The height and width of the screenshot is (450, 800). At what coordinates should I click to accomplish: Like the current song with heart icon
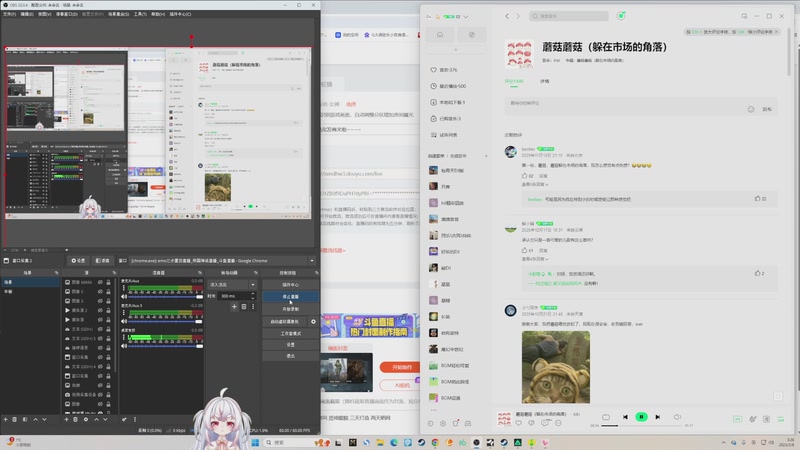click(x=519, y=423)
